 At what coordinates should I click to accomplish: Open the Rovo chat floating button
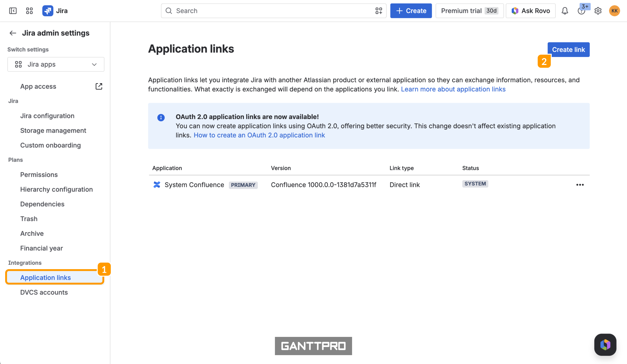[605, 345]
